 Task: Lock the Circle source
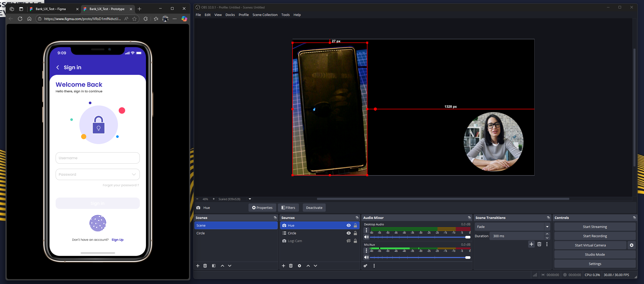click(x=355, y=233)
